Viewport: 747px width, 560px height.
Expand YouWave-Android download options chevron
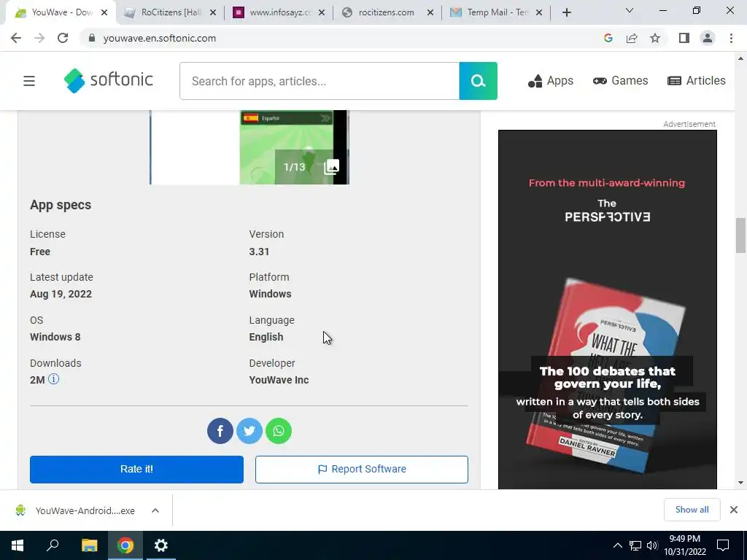coord(155,510)
